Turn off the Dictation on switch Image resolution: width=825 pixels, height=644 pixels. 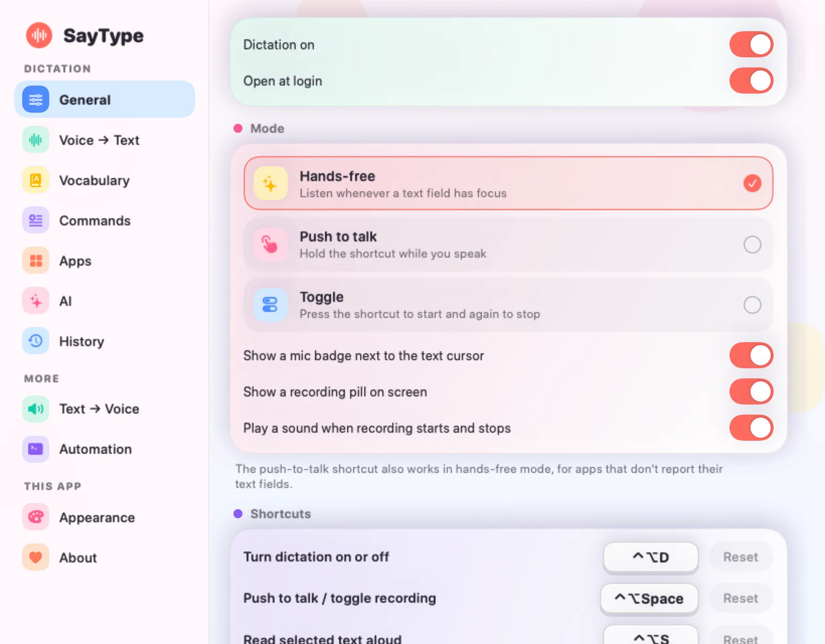(751, 44)
